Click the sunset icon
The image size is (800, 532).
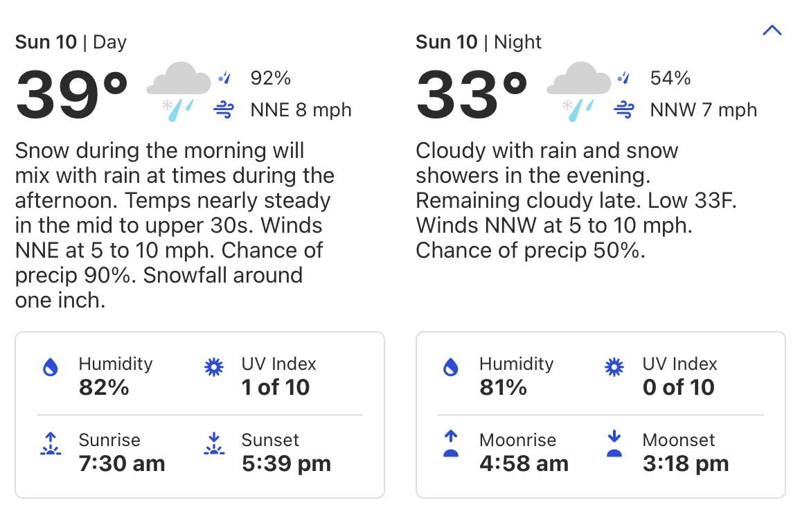tap(214, 444)
